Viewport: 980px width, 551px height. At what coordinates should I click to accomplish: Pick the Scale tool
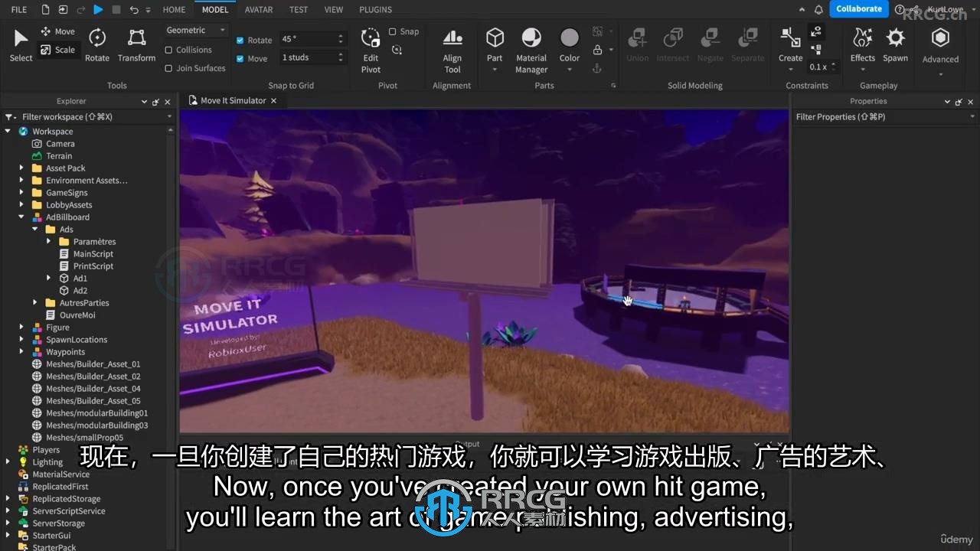pyautogui.click(x=57, y=50)
